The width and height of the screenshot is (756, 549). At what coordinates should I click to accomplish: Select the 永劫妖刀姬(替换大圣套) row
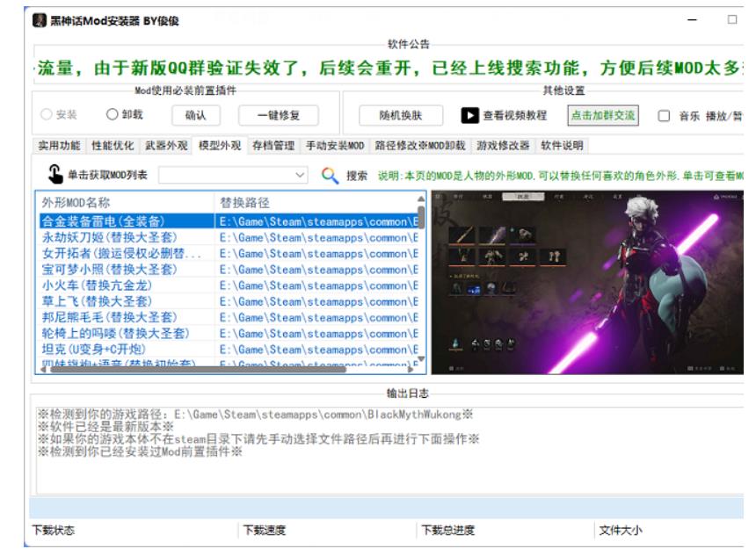click(x=229, y=237)
